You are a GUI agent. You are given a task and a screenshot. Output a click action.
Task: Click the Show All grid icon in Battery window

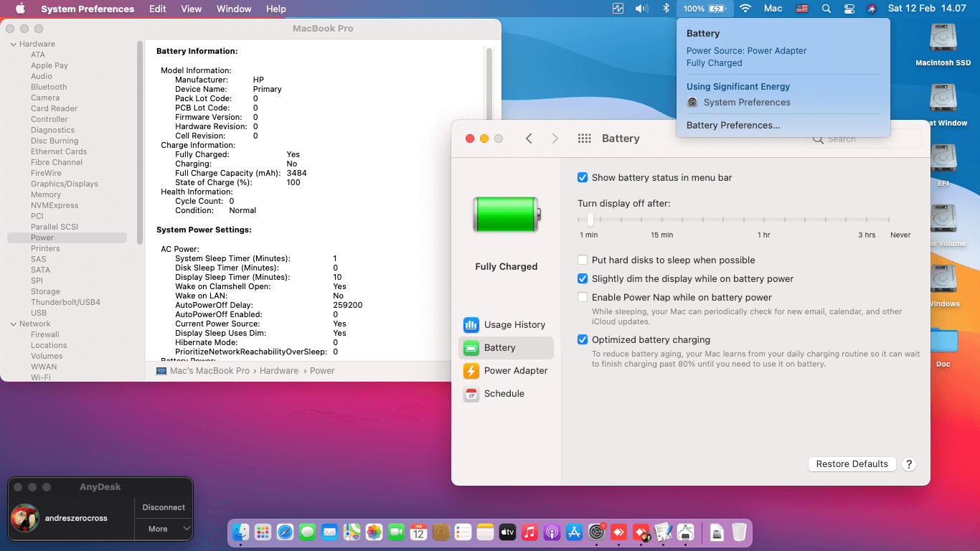coord(584,138)
